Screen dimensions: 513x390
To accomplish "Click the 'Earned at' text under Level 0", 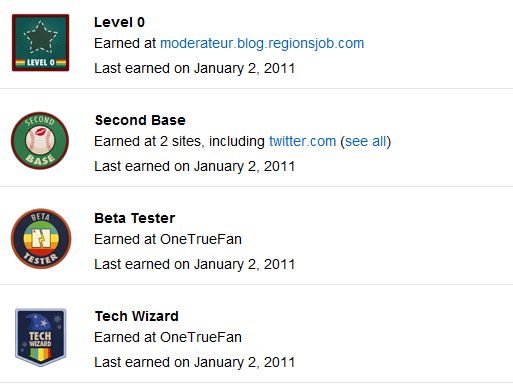I will (125, 43).
